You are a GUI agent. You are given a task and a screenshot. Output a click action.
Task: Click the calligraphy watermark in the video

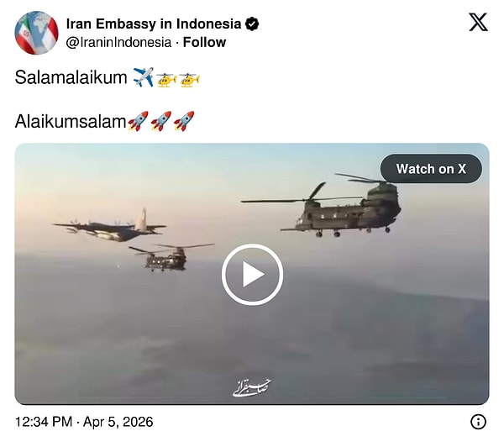coord(252,388)
